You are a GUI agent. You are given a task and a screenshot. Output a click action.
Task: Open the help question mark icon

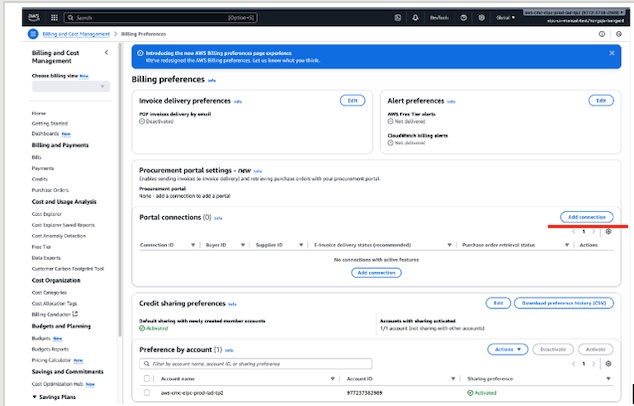pos(464,18)
